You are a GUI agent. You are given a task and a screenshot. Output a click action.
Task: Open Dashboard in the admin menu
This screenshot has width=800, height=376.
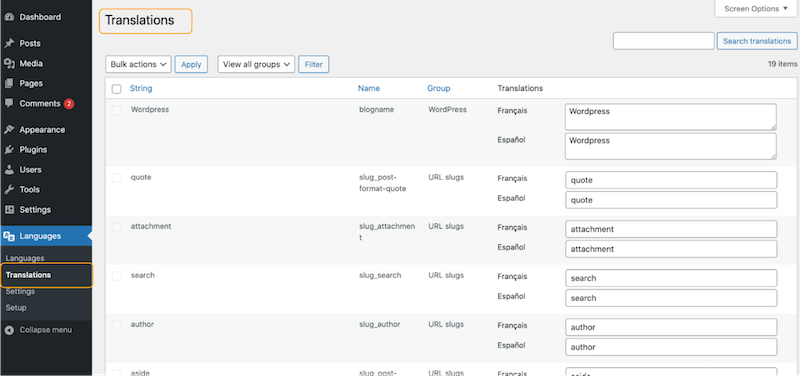46,17
